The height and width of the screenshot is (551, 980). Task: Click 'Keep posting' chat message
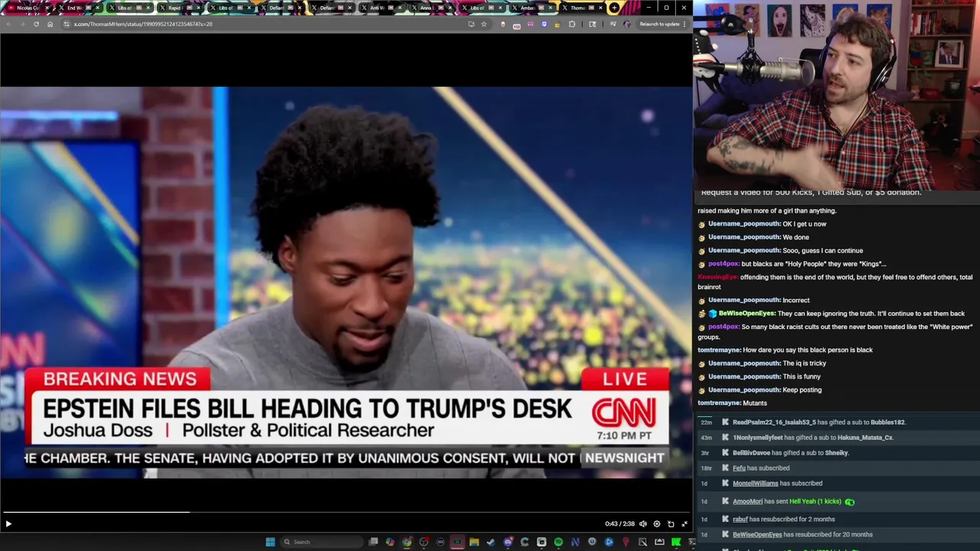pyautogui.click(x=802, y=390)
